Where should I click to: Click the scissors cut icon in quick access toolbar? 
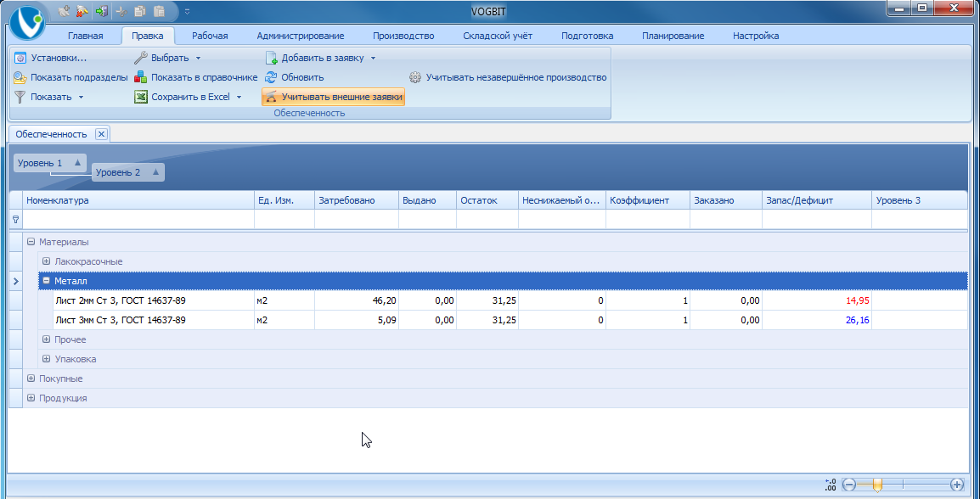click(121, 11)
